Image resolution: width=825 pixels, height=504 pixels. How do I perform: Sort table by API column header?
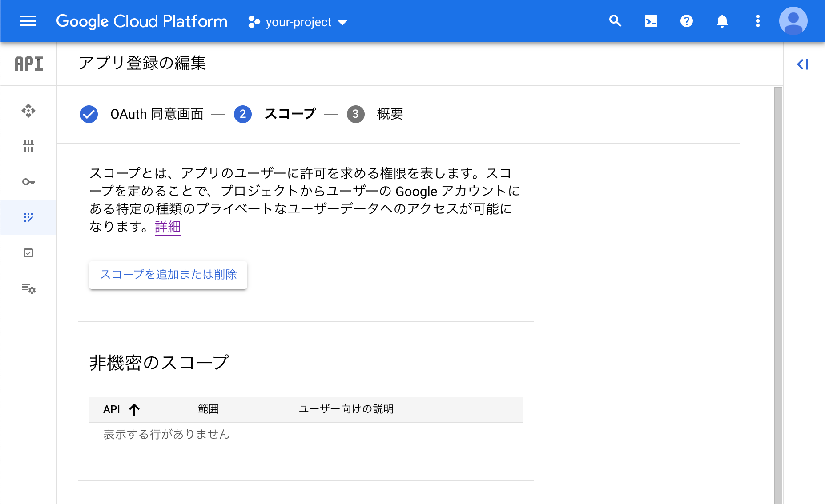112,409
